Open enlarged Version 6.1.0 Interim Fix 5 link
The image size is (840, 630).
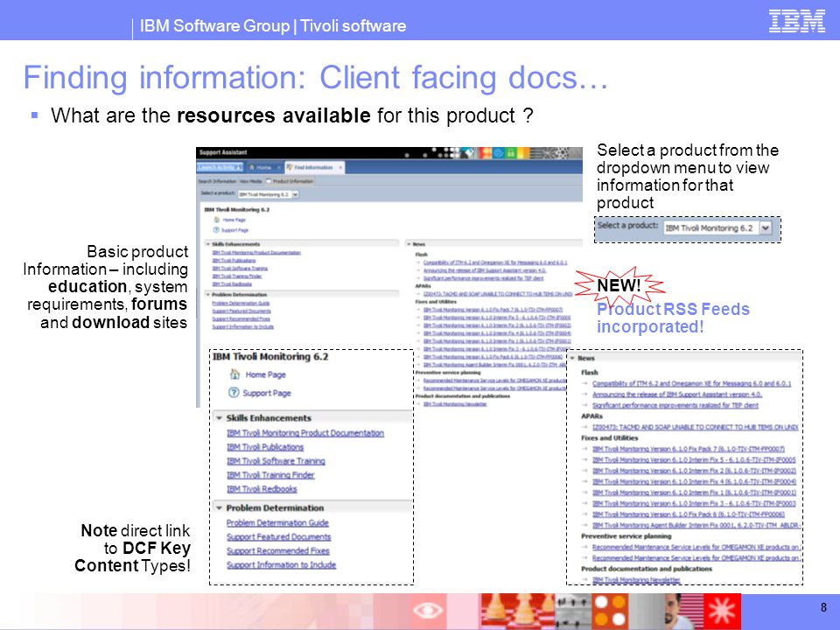694,459
